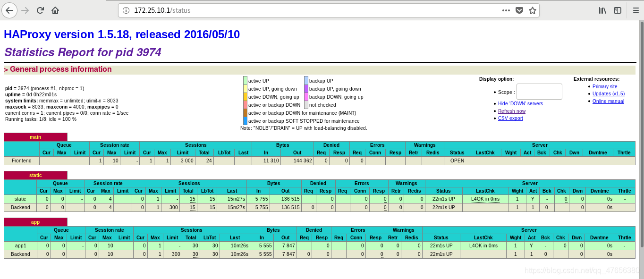Click the CSV export link
The image size is (644, 279).
coord(510,118)
